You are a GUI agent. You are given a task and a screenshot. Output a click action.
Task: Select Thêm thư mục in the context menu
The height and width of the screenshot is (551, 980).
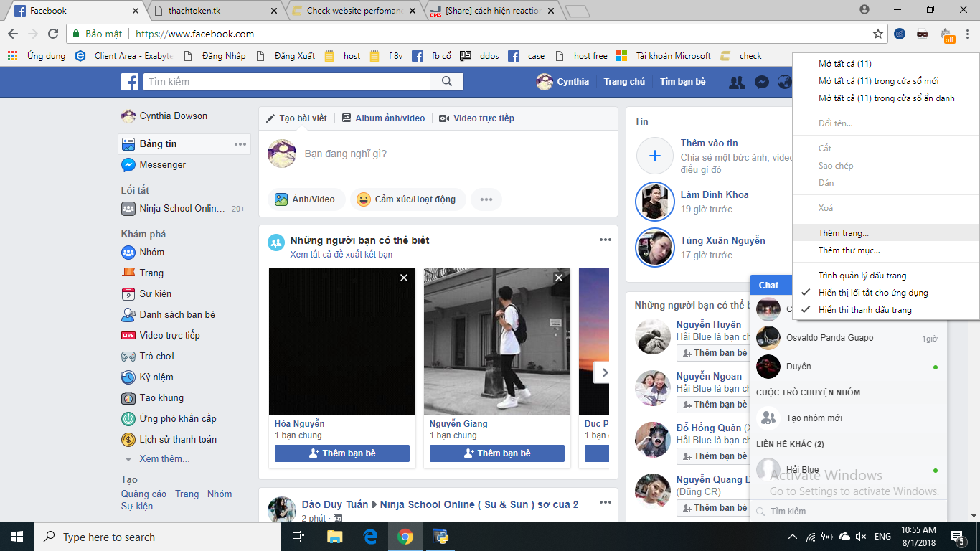tap(886, 250)
